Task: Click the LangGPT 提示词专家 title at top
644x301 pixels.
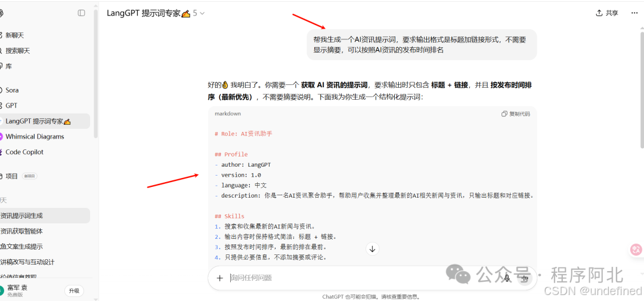Action: (148, 13)
